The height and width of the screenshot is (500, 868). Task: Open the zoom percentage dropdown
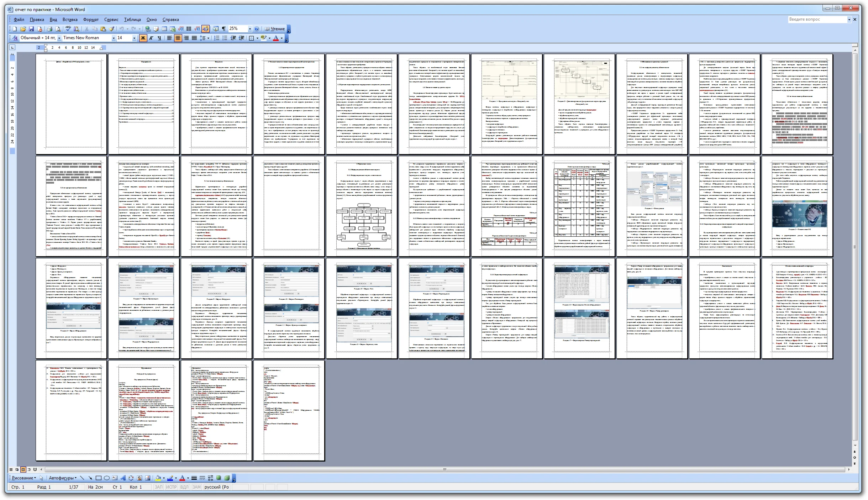tap(250, 29)
